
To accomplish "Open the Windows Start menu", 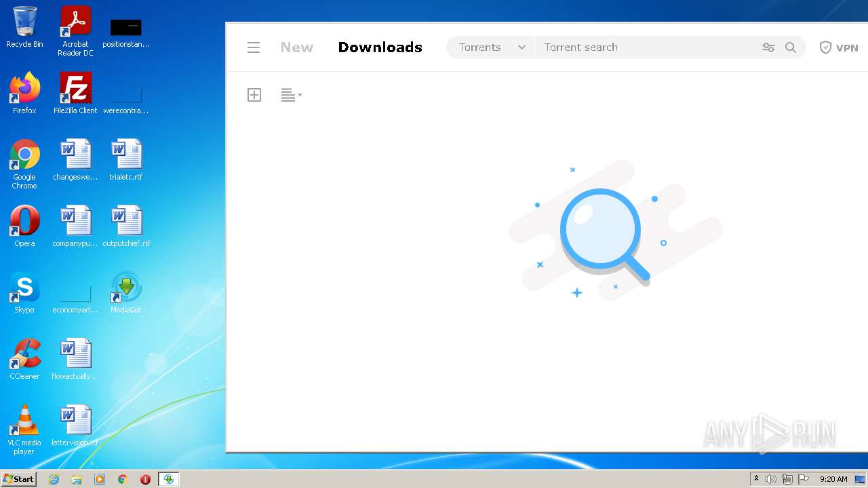I will pyautogui.click(x=18, y=479).
